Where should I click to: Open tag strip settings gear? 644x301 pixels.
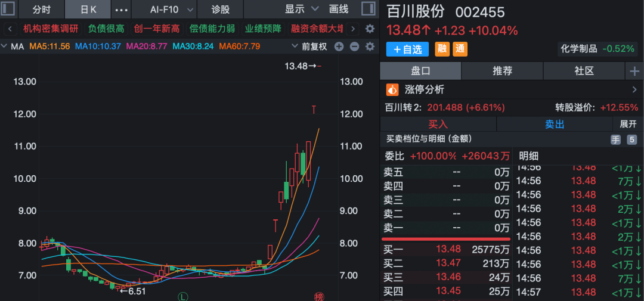[370, 29]
